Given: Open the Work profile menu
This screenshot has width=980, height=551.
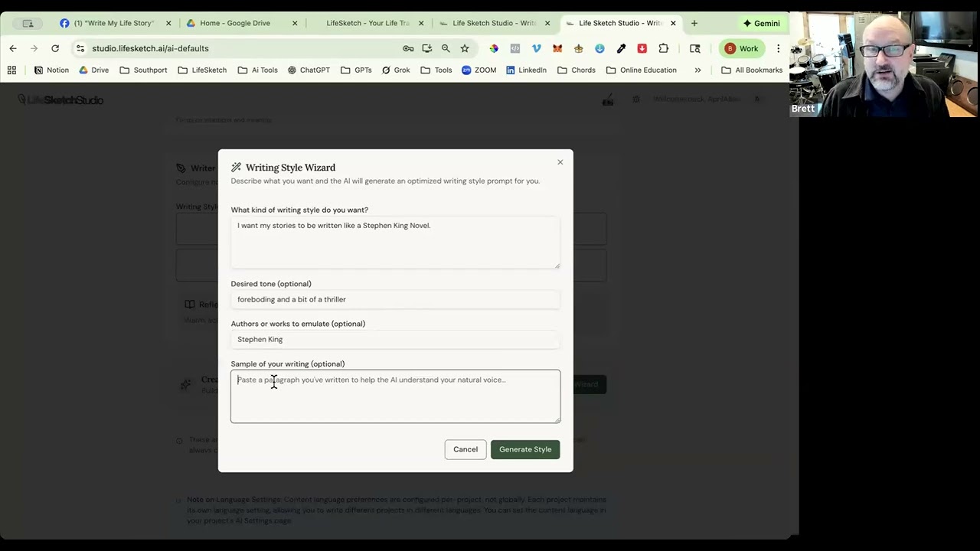Looking at the screenshot, I should [x=741, y=48].
